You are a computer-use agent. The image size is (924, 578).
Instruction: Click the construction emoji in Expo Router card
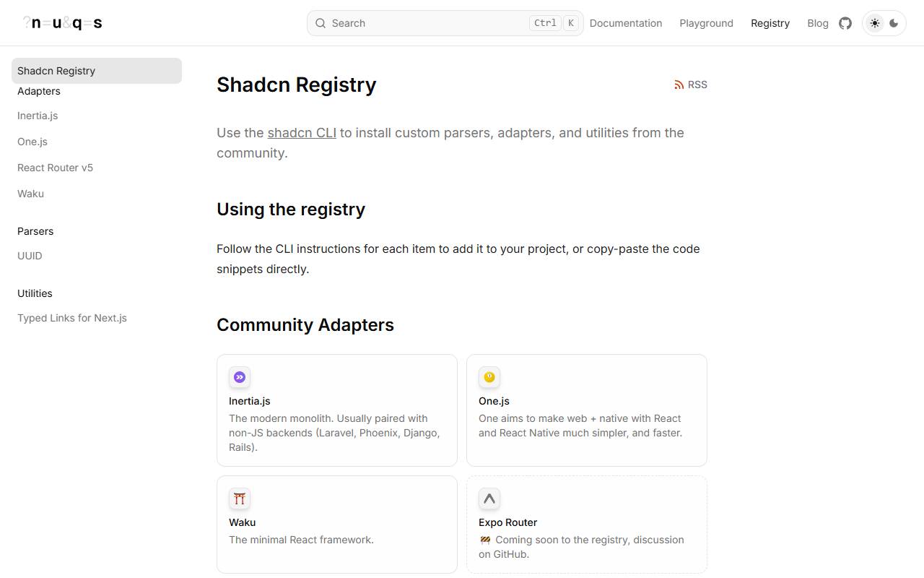[485, 540]
